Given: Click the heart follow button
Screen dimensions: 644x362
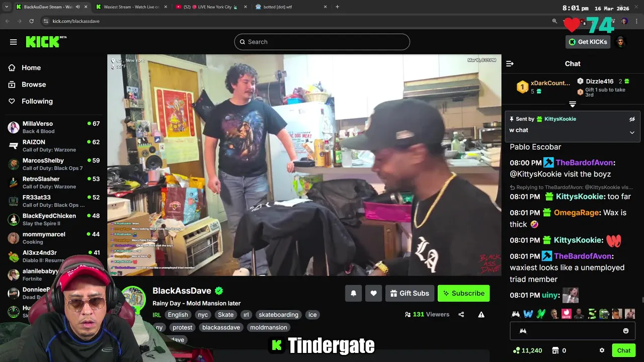Looking at the screenshot, I should (373, 293).
